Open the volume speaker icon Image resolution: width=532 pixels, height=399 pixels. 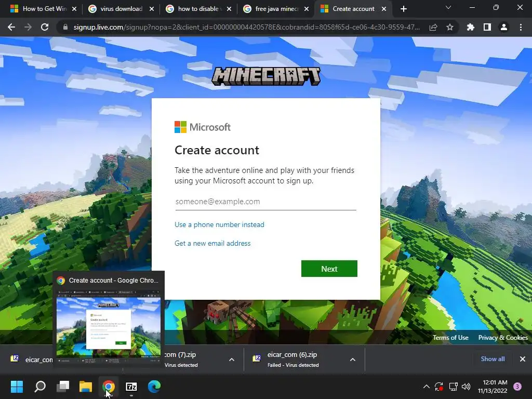(x=466, y=386)
